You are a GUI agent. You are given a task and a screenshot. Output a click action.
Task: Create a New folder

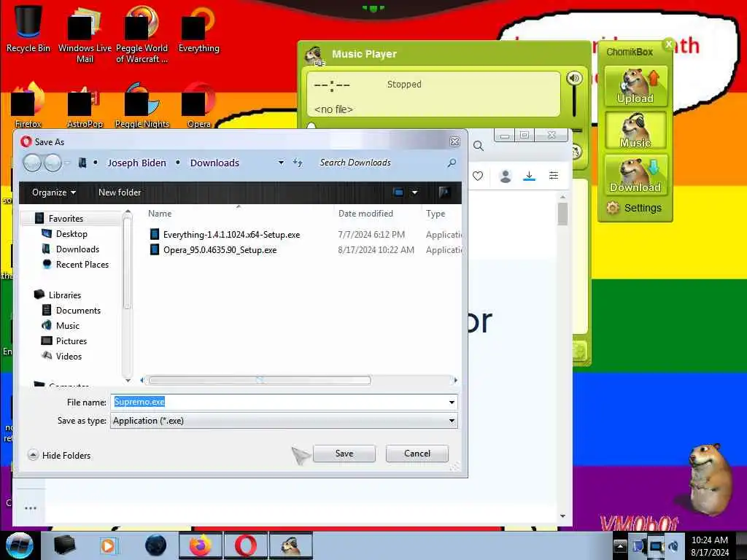[x=120, y=192]
